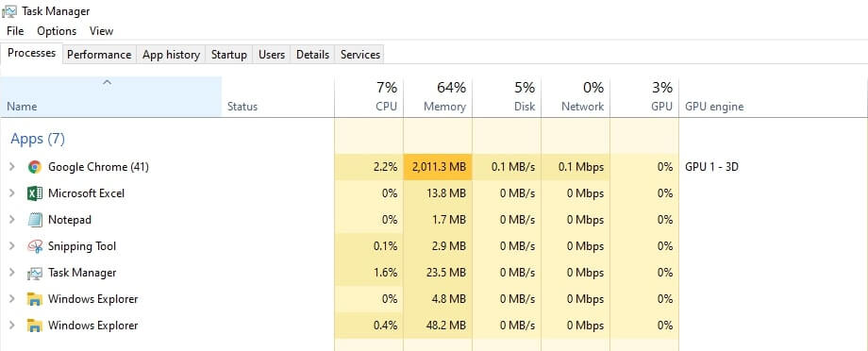The image size is (868, 351).
Task: Expand the Notepad process entry
Action: pyautogui.click(x=12, y=220)
